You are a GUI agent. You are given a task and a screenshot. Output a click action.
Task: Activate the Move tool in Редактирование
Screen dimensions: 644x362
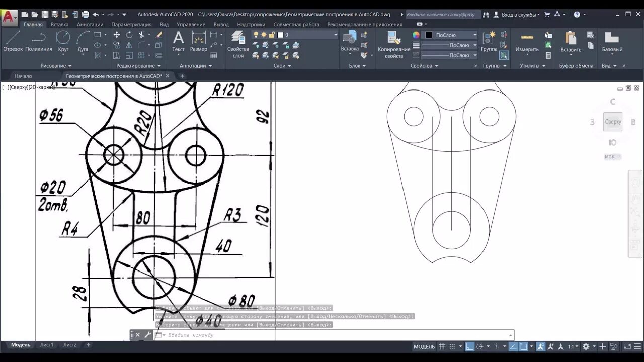point(117,35)
